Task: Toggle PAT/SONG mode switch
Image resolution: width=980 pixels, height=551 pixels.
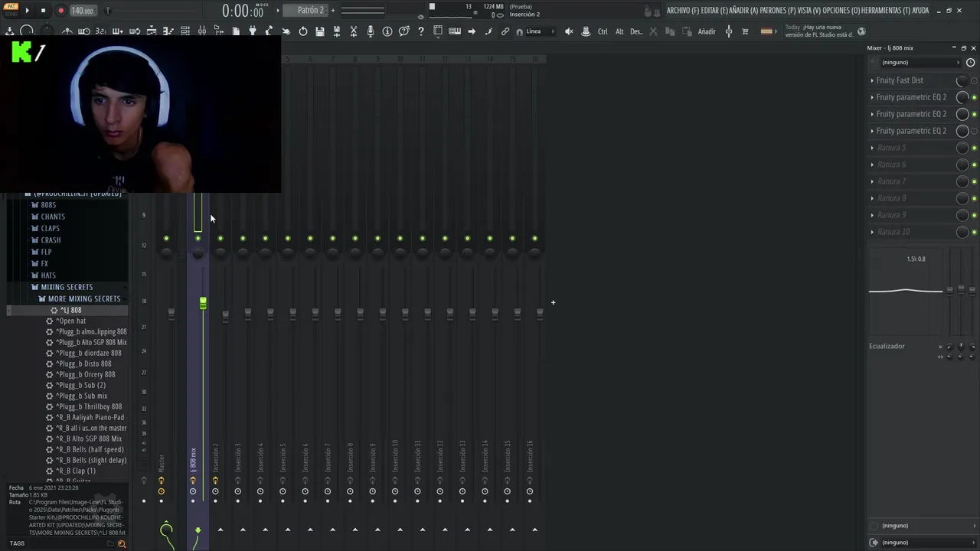Action: (11, 10)
